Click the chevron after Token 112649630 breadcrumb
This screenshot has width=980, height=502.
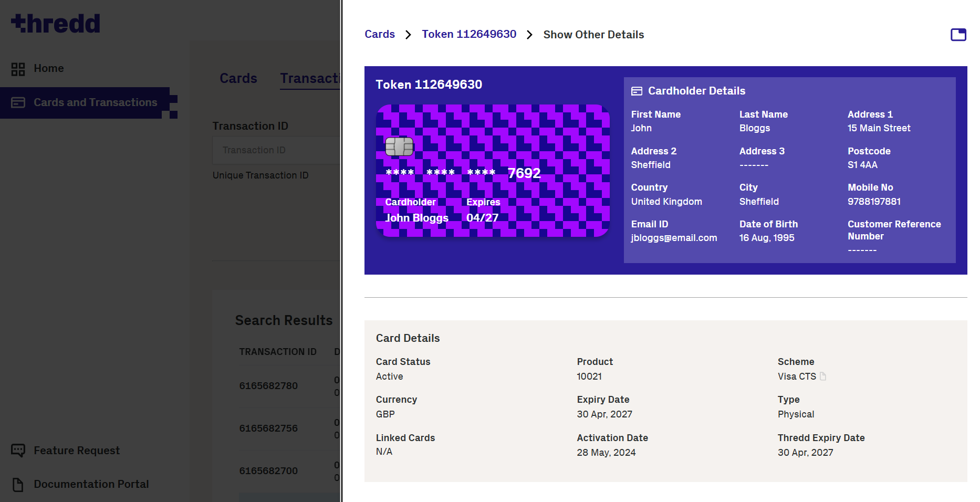(x=529, y=35)
